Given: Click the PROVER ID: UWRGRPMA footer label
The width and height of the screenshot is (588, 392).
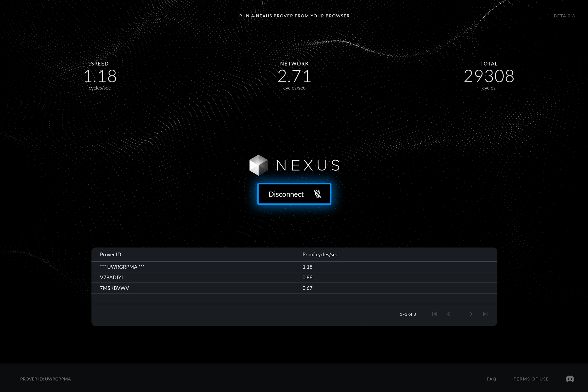Looking at the screenshot, I should pyautogui.click(x=45, y=379).
